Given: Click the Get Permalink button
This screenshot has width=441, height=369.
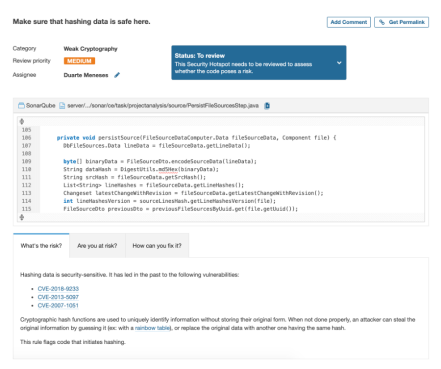Looking at the screenshot, I should [401, 22].
